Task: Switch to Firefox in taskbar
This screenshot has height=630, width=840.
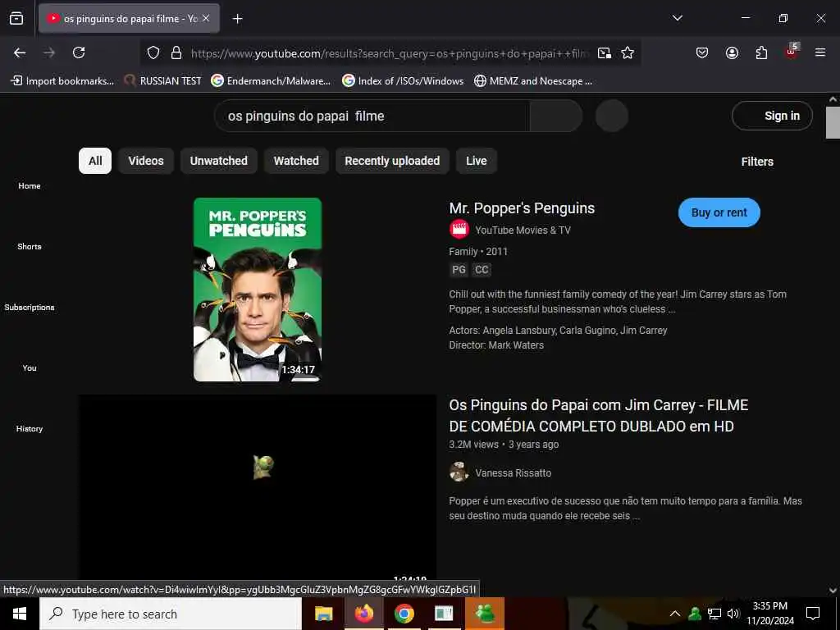Action: point(363,614)
